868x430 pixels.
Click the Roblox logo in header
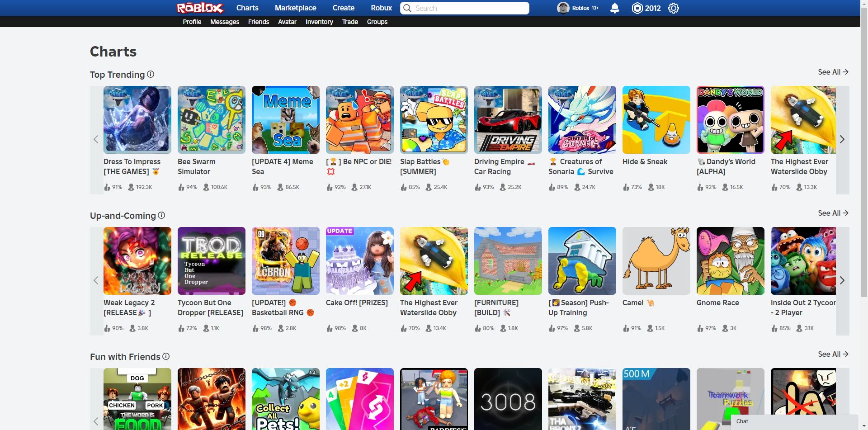(200, 8)
